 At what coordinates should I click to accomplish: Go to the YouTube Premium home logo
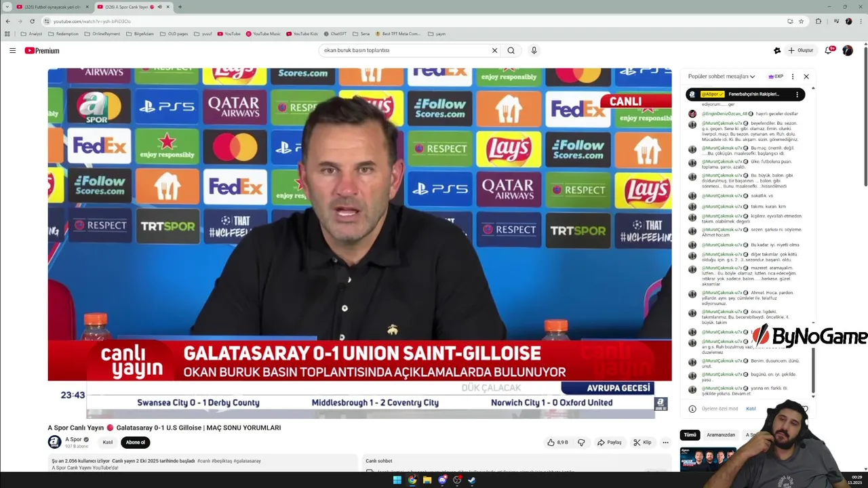(42, 50)
